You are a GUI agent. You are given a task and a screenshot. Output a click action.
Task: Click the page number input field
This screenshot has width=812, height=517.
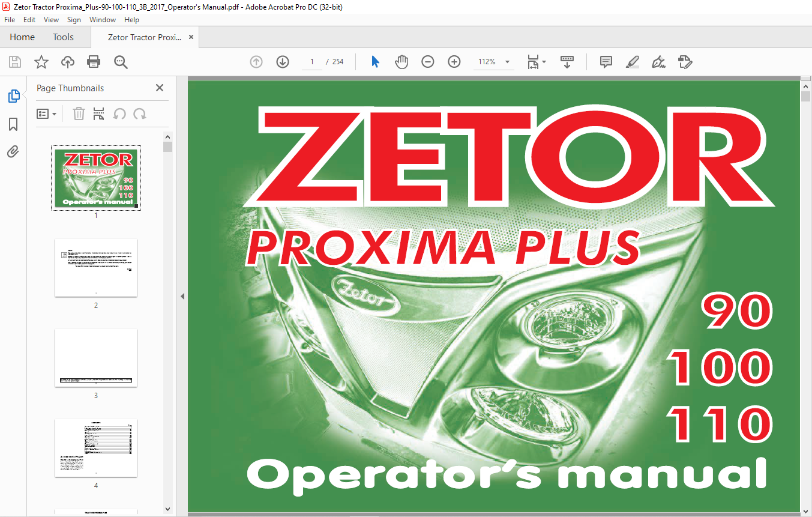click(312, 62)
